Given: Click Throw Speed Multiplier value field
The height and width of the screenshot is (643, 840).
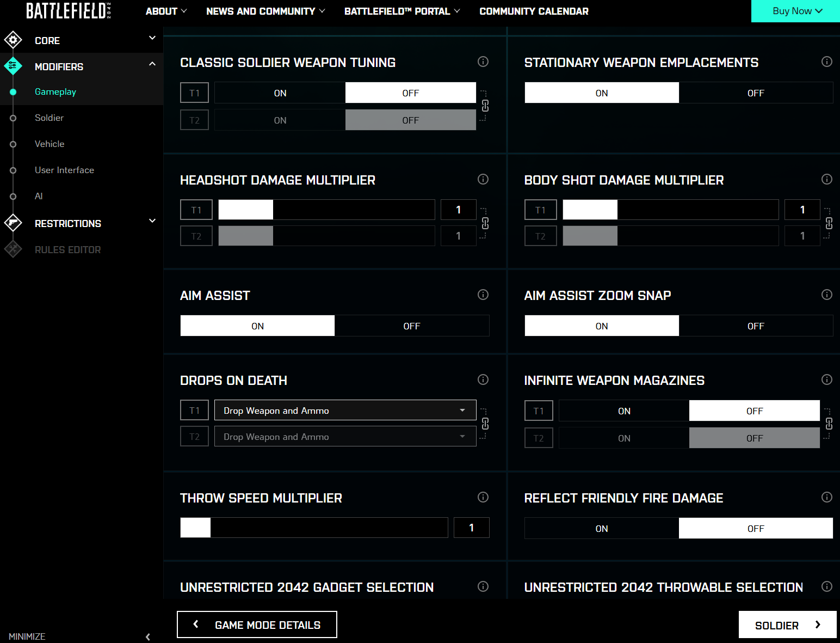Looking at the screenshot, I should point(471,528).
